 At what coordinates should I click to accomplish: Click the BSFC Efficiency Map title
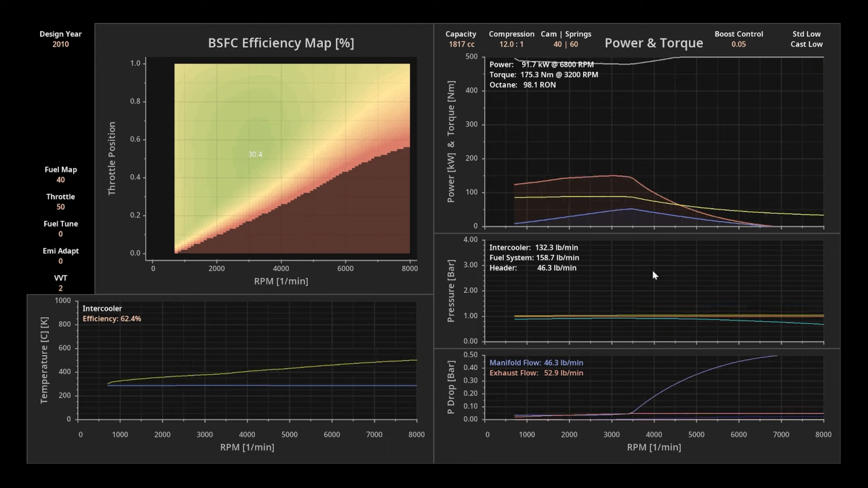281,43
